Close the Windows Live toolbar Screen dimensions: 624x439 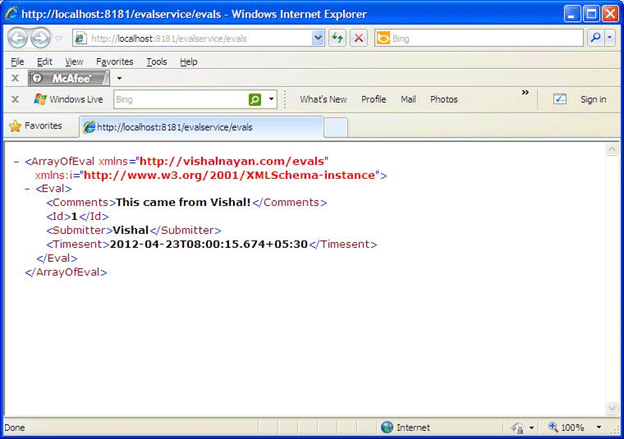15,99
